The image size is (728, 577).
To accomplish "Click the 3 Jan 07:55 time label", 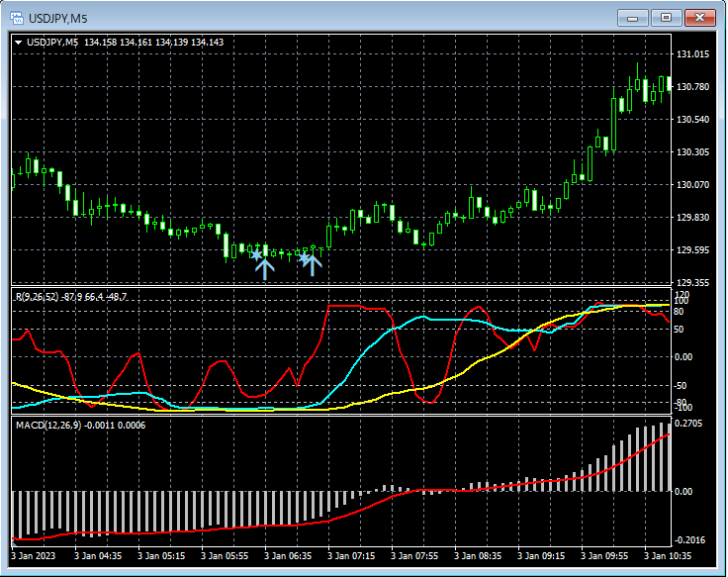I will (x=414, y=555).
